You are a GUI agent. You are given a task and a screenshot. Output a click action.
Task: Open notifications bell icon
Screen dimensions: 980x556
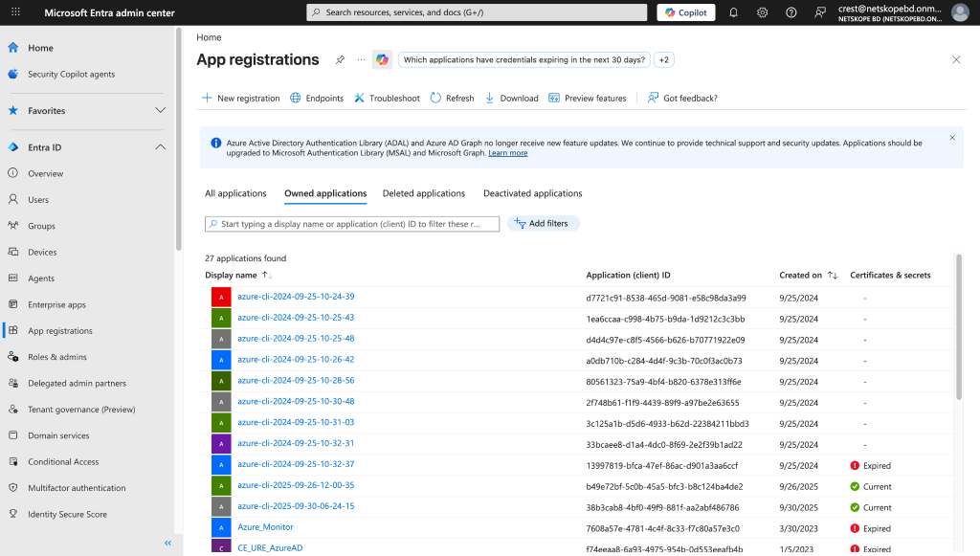point(734,12)
